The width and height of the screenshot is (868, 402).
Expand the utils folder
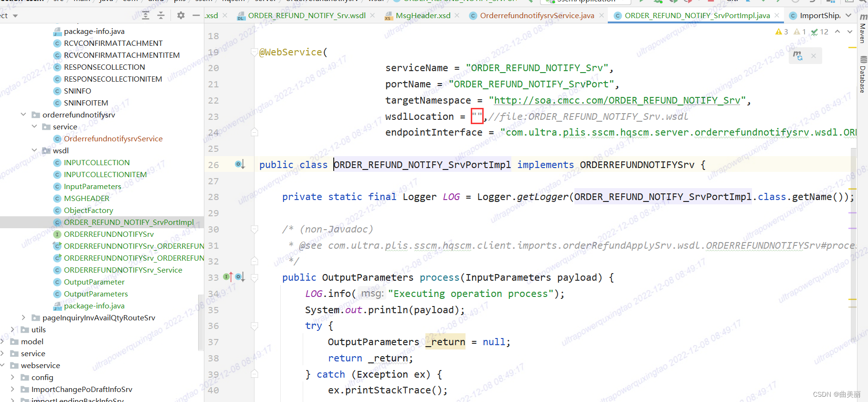coord(13,329)
